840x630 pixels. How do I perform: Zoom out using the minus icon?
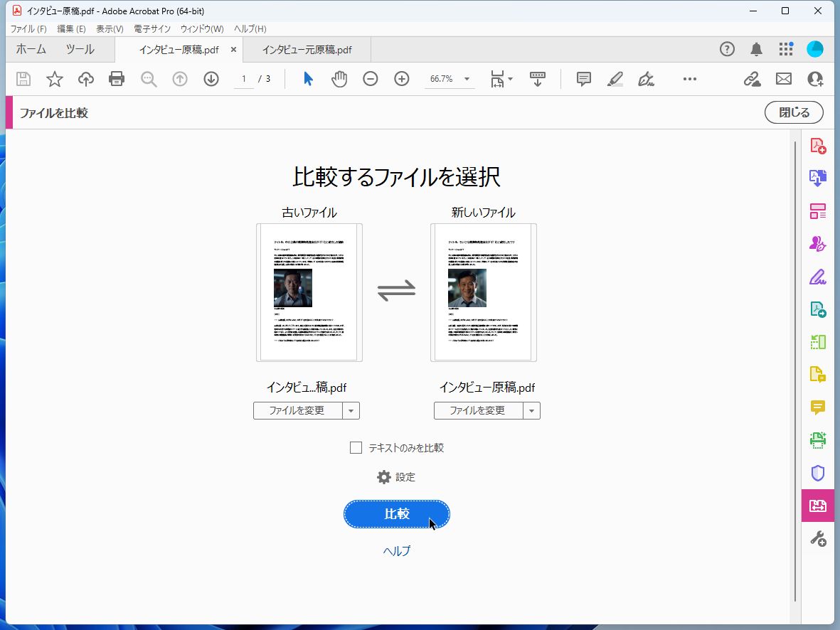point(370,79)
